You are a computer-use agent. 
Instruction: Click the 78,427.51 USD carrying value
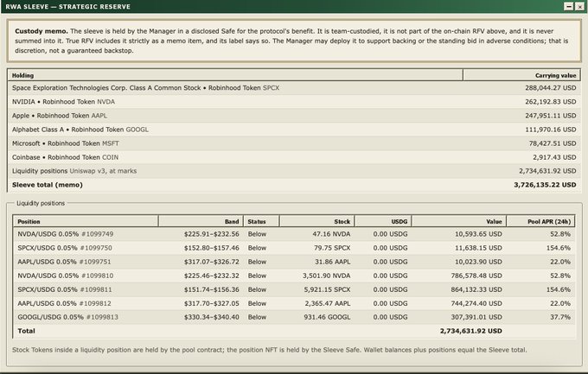point(553,143)
